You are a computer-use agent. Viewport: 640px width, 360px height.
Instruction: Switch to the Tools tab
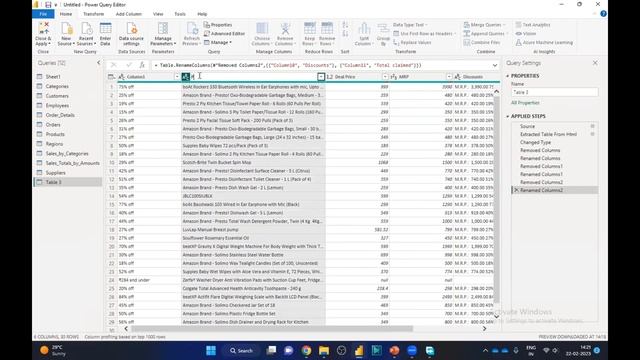click(x=180, y=14)
